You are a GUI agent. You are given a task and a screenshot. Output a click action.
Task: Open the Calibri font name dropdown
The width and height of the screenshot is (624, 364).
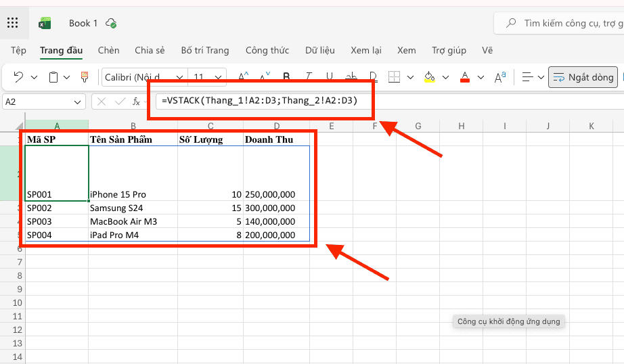click(x=179, y=77)
